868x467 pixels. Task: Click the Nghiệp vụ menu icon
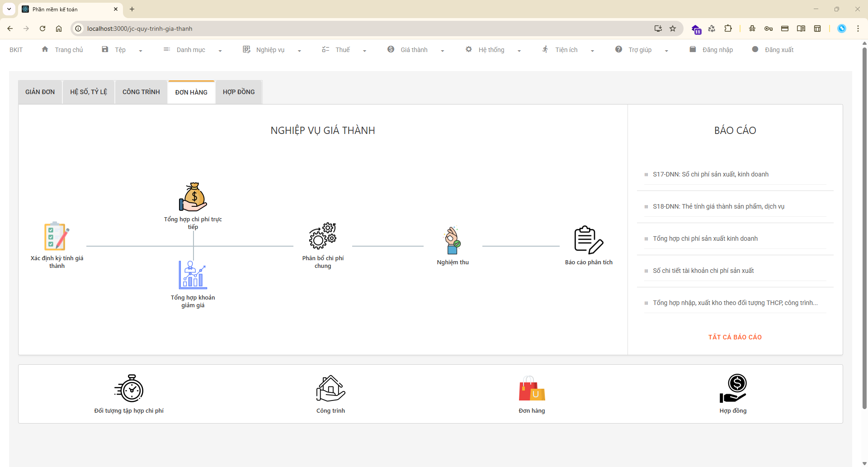246,49
